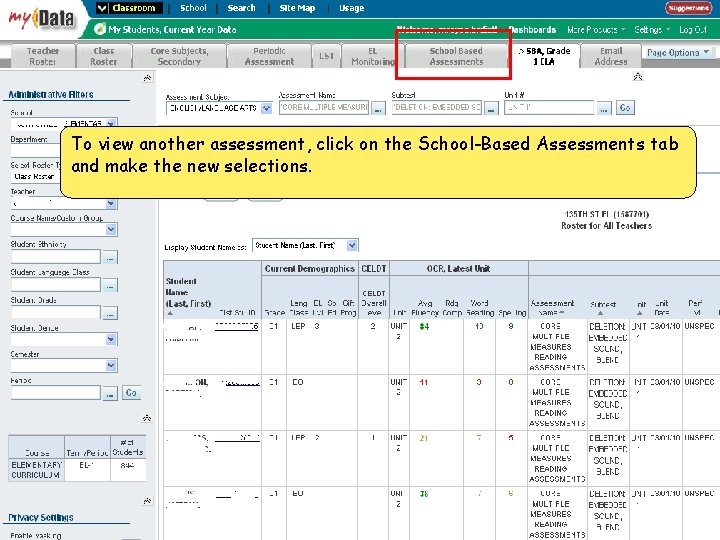Click the Assessment Name field

324,107
